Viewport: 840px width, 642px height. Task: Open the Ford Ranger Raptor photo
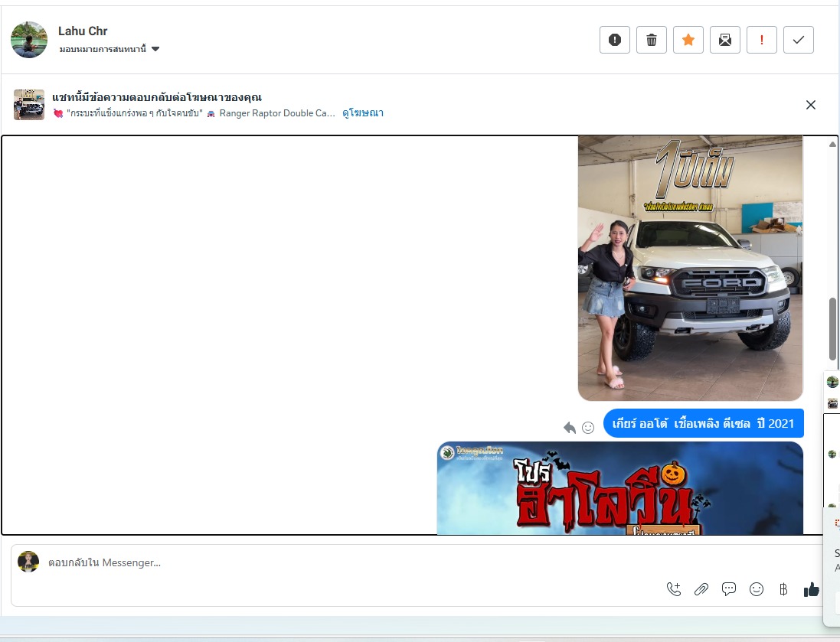click(690, 268)
